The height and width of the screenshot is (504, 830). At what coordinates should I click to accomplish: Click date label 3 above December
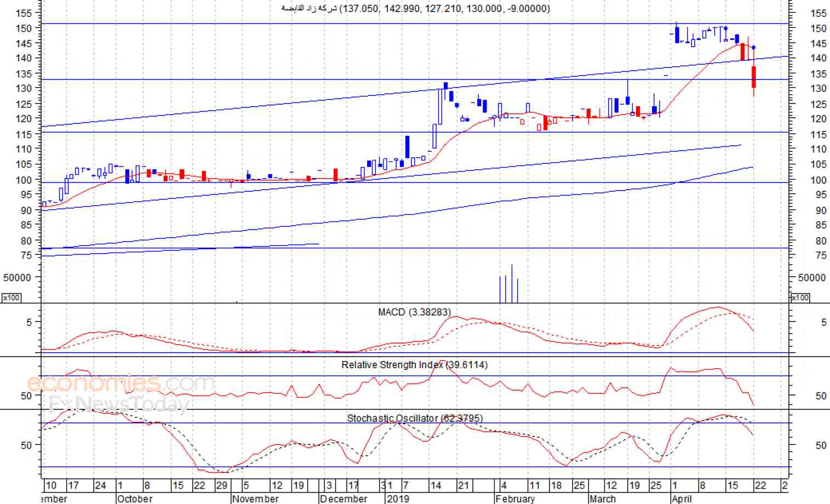click(329, 485)
